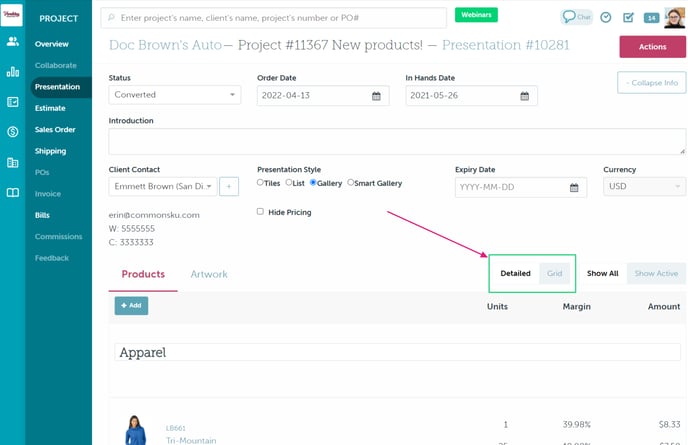Click the Actions button
Screen dimensions: 688x445
pyautogui.click(x=652, y=47)
